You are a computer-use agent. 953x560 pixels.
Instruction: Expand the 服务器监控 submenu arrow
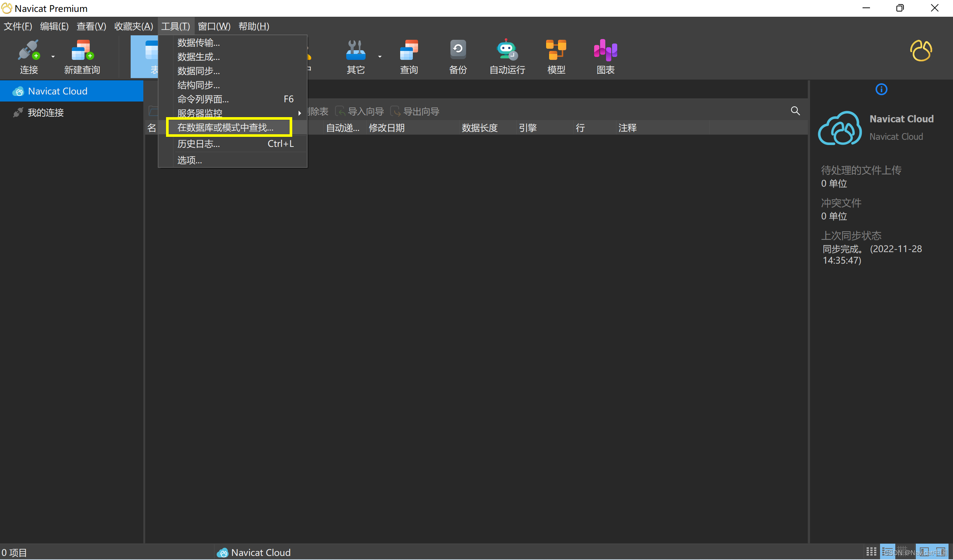click(x=300, y=113)
